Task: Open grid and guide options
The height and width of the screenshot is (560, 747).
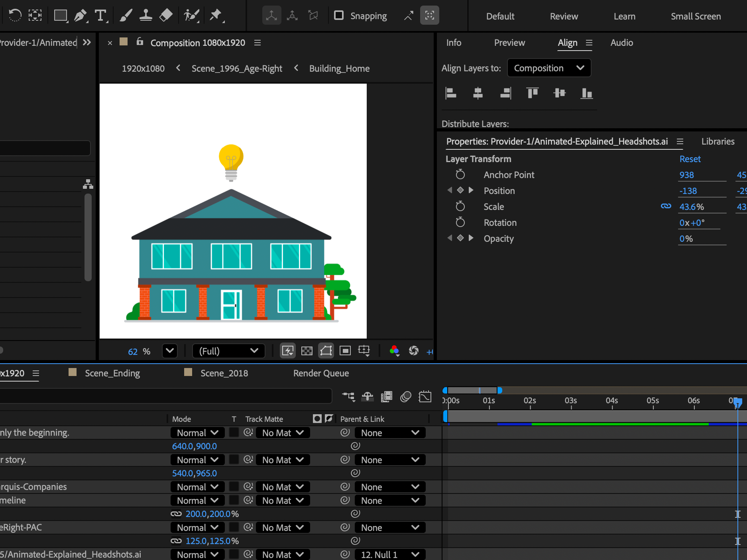Action: tap(364, 351)
